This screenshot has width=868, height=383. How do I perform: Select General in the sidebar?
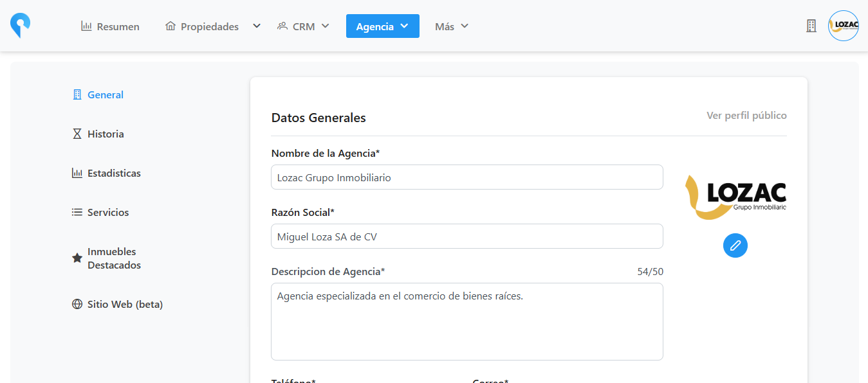coord(105,95)
